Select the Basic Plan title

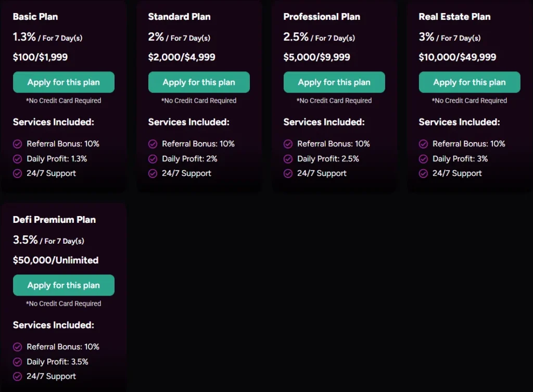click(35, 17)
